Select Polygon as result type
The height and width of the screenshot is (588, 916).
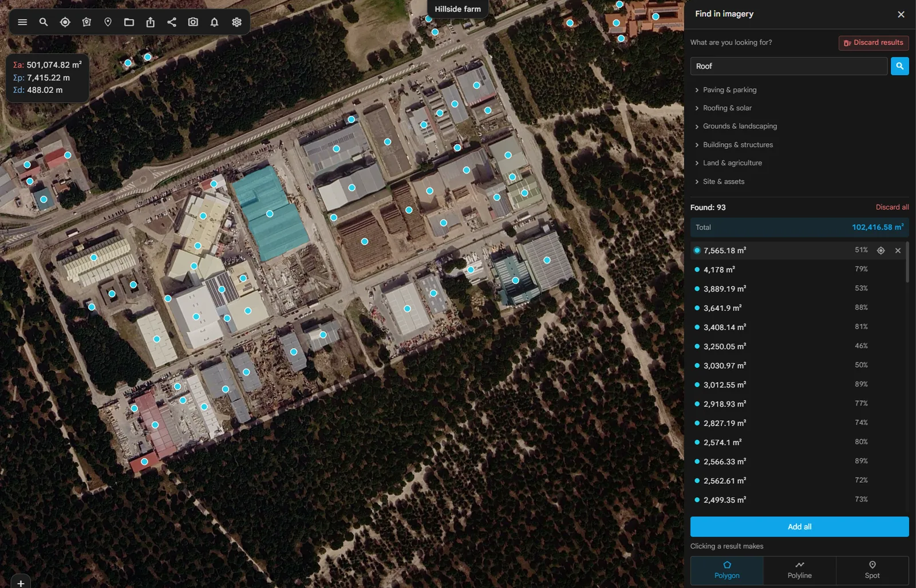click(x=727, y=570)
